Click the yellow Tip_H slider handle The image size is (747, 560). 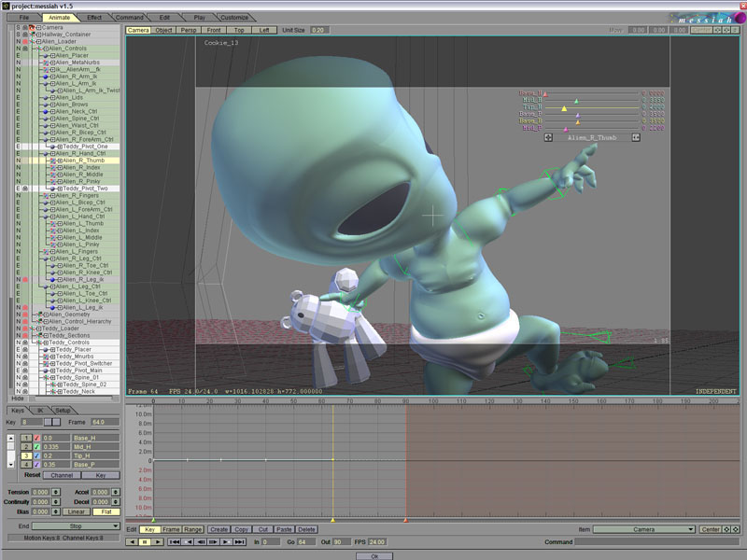tap(564, 107)
